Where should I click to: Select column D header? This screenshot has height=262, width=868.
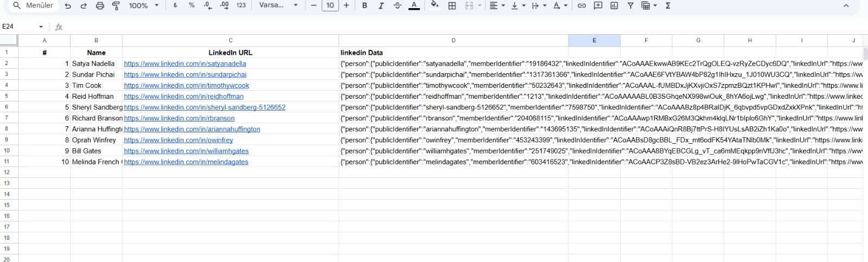coord(454,40)
